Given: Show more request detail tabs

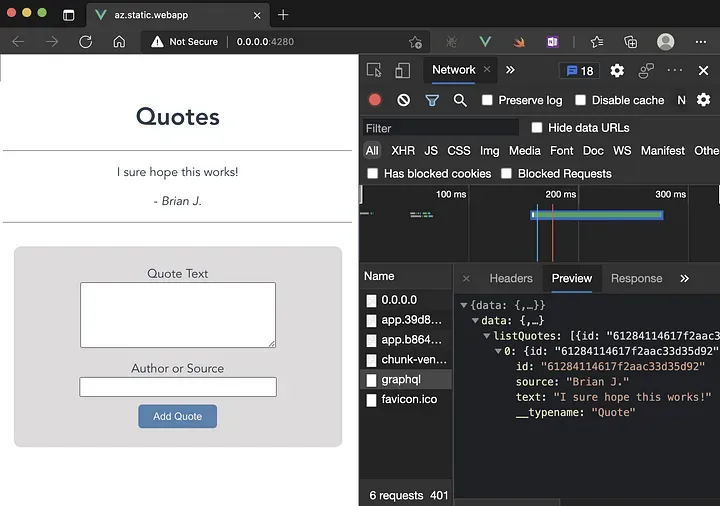Looking at the screenshot, I should click(684, 278).
